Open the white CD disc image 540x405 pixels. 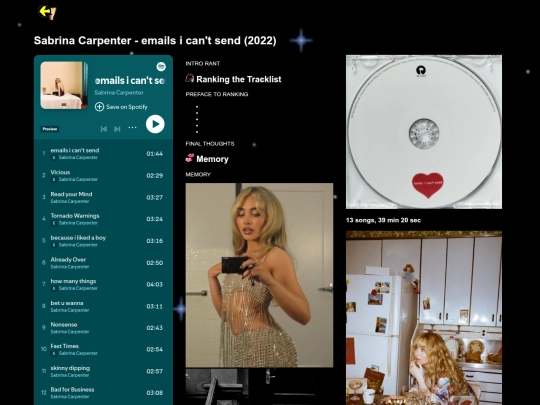(424, 132)
